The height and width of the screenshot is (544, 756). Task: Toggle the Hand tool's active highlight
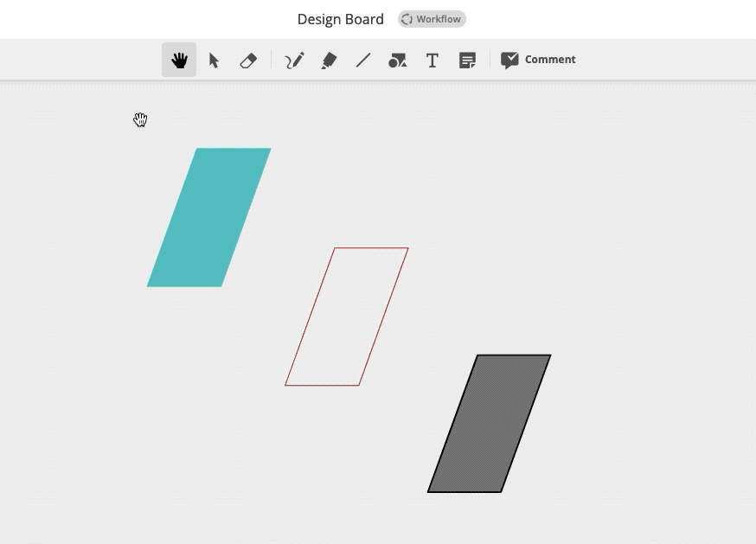[178, 59]
